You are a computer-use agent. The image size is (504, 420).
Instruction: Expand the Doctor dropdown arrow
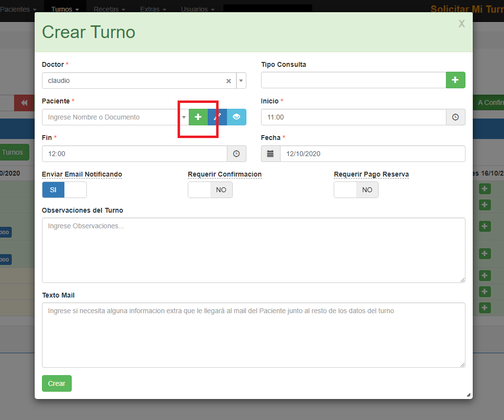click(x=241, y=81)
